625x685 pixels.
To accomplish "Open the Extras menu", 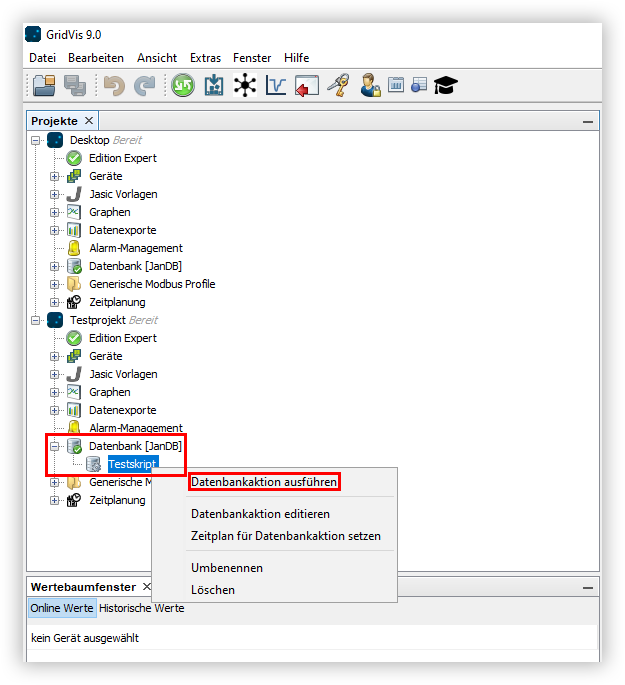I will [x=205, y=58].
